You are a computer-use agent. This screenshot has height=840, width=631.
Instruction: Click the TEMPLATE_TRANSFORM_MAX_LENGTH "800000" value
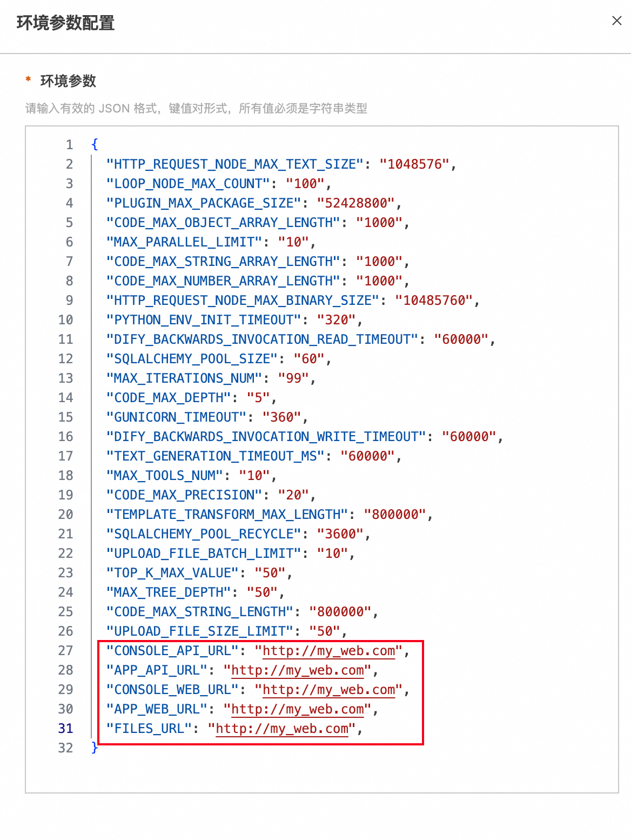(x=395, y=515)
